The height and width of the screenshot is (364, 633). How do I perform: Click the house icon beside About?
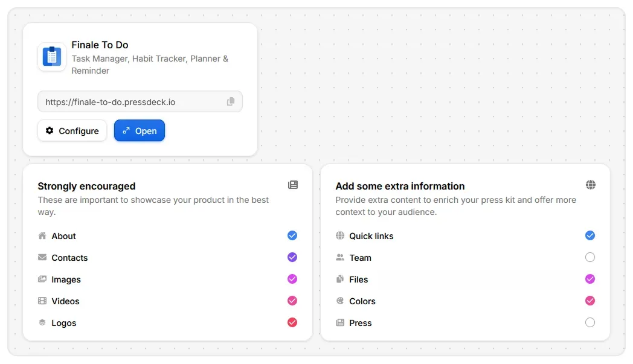point(42,235)
